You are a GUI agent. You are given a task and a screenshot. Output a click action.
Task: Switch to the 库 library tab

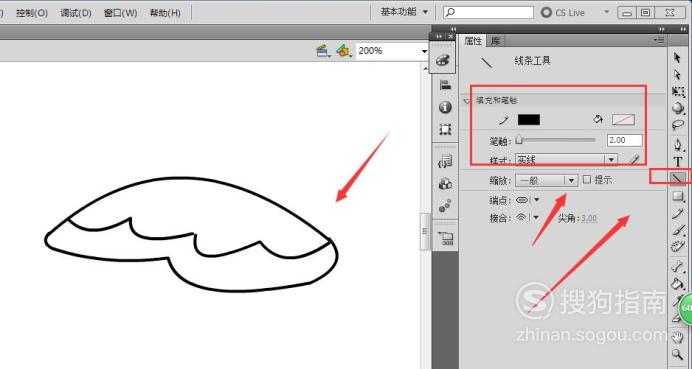click(495, 41)
